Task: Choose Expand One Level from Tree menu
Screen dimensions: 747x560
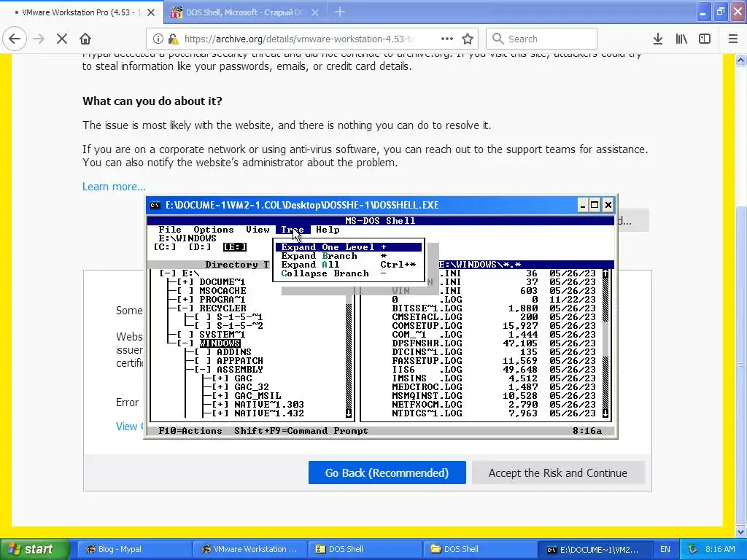Action: [348, 247]
